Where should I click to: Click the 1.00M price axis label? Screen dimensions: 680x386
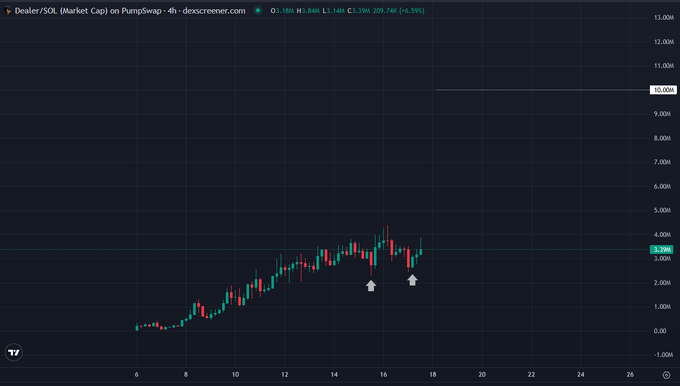(662, 307)
